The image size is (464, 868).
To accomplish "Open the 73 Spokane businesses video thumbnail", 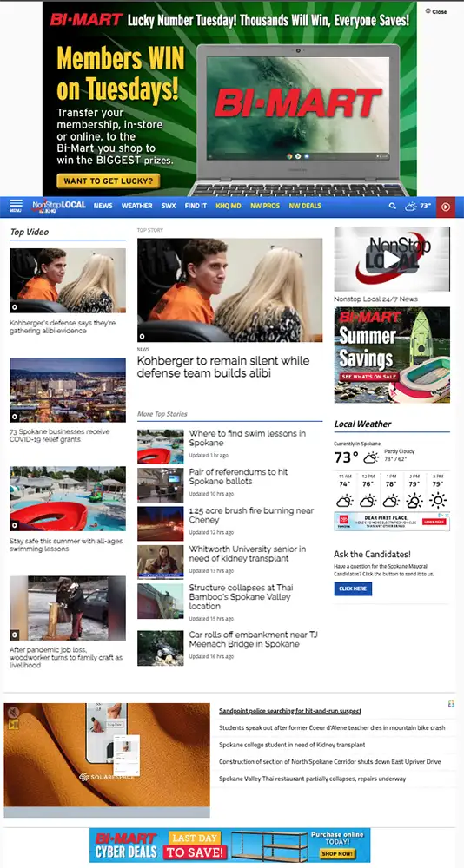I will coord(68,390).
